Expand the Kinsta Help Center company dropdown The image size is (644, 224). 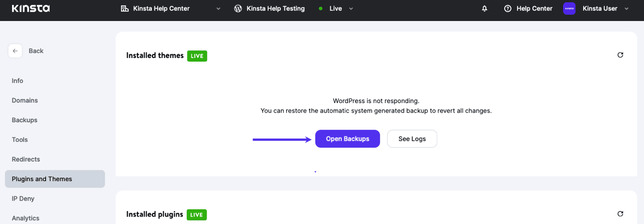[218, 9]
